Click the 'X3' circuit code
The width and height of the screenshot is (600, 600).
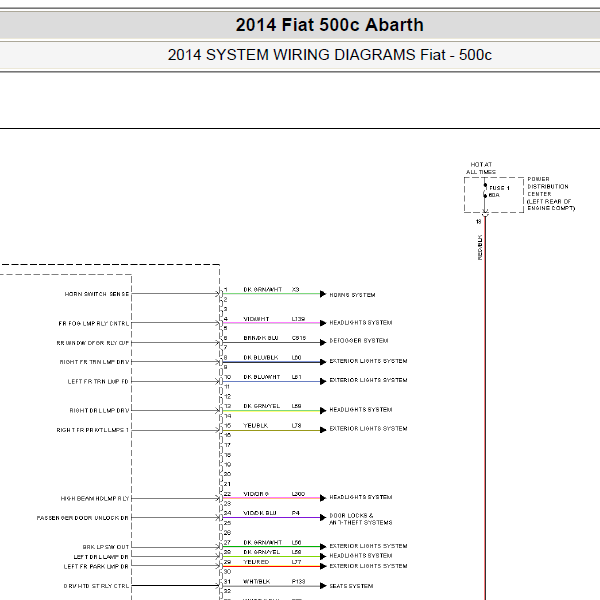pos(295,290)
